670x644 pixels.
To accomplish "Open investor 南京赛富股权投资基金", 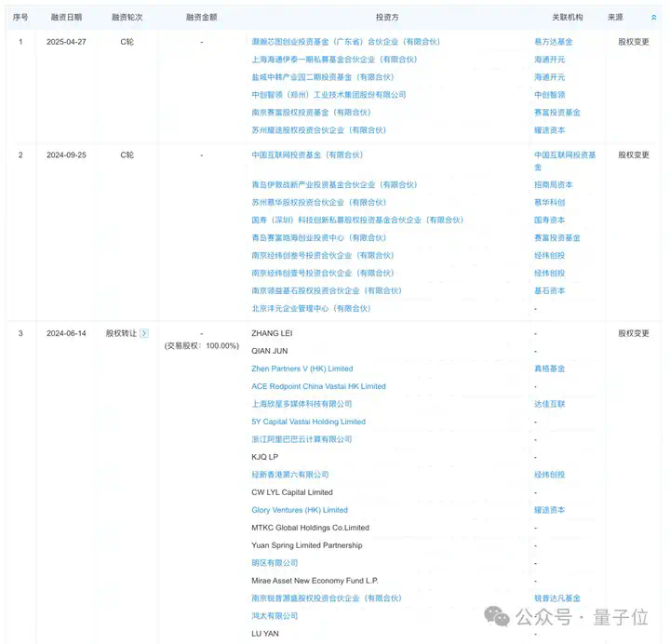I will point(311,113).
